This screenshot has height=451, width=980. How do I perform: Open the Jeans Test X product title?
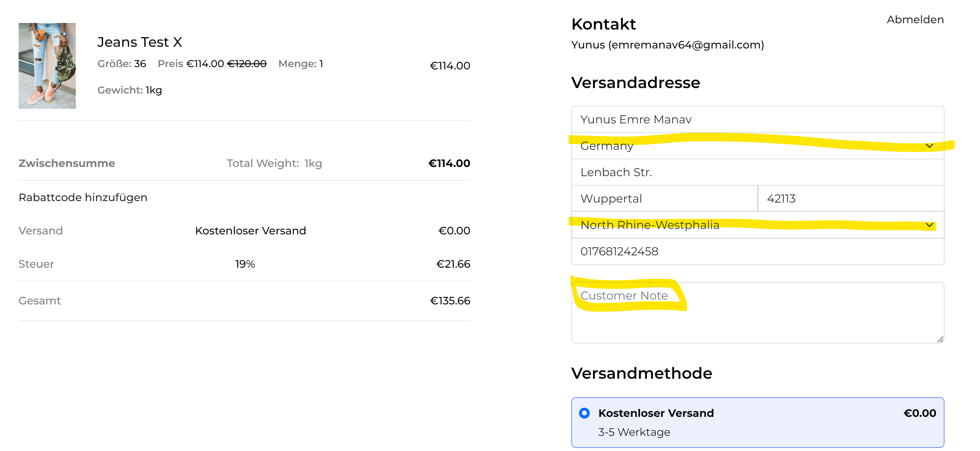click(140, 42)
